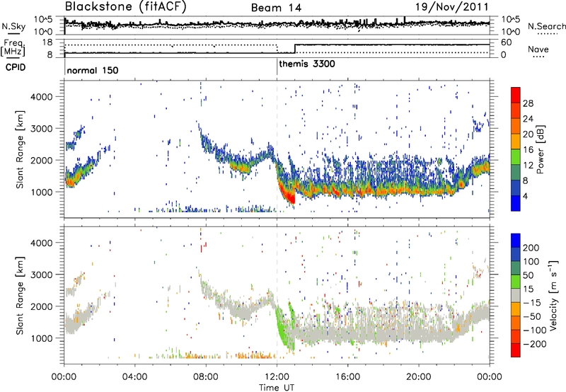Click the left '10^5' noise axis value

pyautogui.click(x=43, y=20)
